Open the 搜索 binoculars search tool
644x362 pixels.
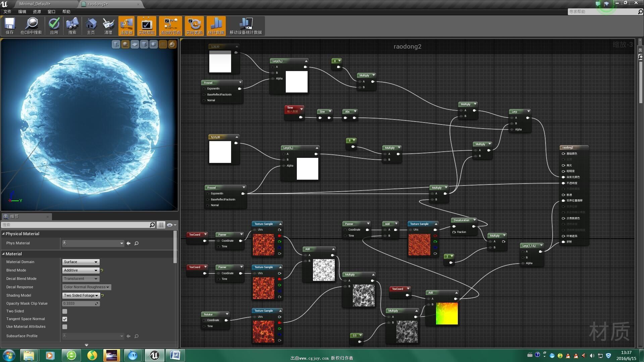(72, 26)
